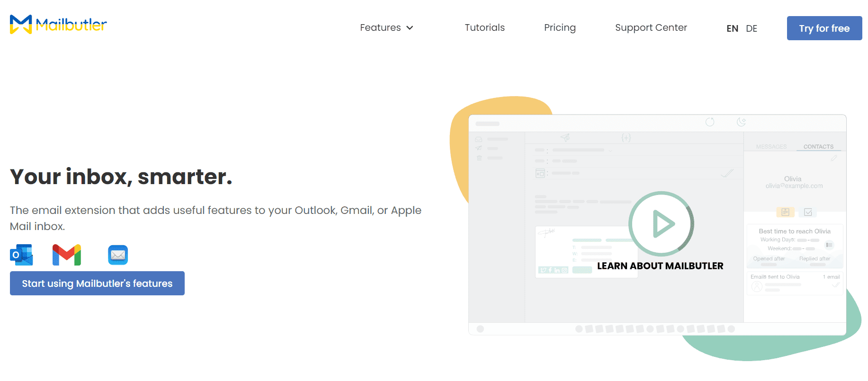The width and height of the screenshot is (868, 381).
Task: Expand the Features dropdown menu
Action: (x=387, y=27)
